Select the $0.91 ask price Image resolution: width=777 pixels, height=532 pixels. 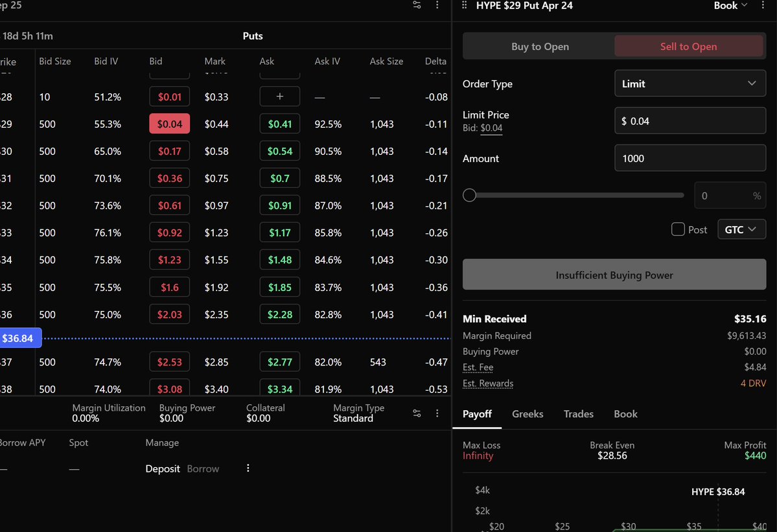(x=279, y=205)
